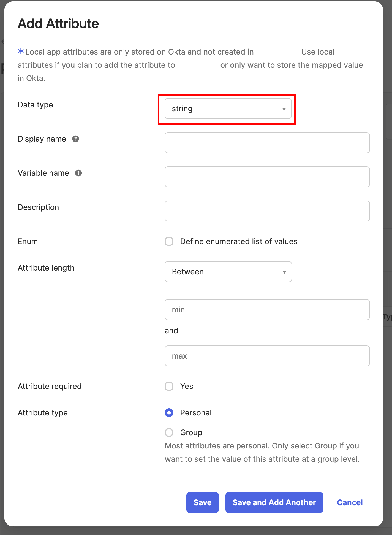Open the Data type dropdown
Viewport: 392px width, 535px height.
tap(228, 109)
